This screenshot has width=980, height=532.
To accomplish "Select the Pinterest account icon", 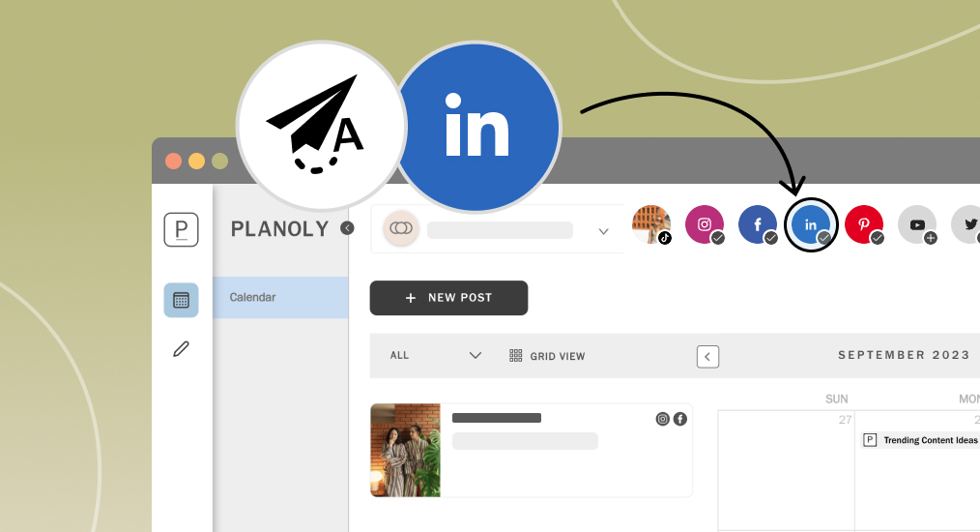I will tap(864, 224).
